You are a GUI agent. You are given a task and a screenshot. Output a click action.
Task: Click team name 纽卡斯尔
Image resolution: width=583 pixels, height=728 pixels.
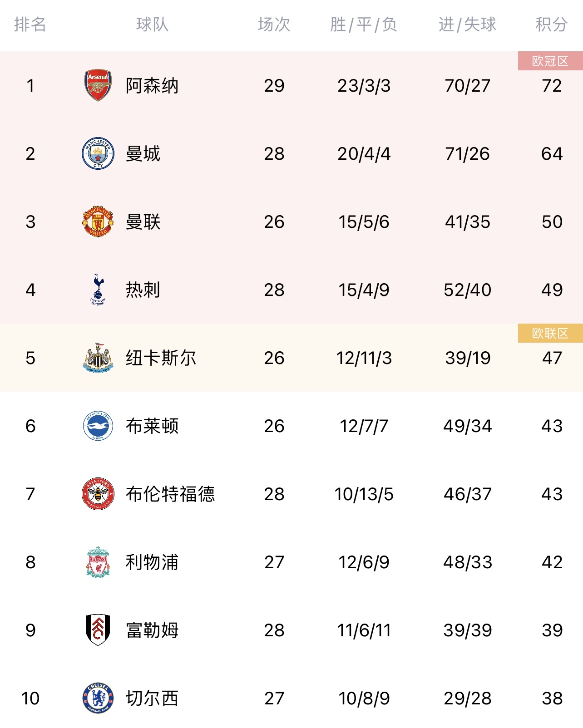pos(161,358)
